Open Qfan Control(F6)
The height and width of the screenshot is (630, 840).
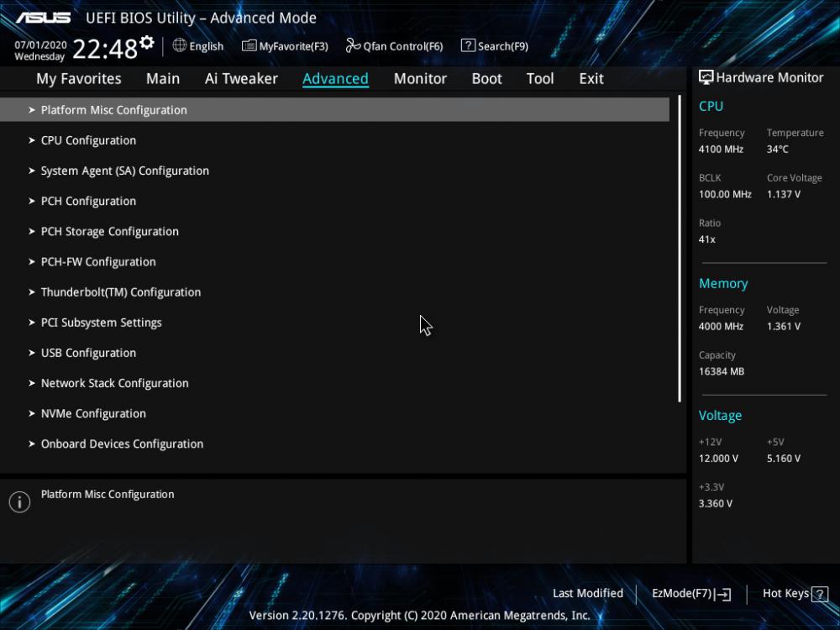coord(394,46)
